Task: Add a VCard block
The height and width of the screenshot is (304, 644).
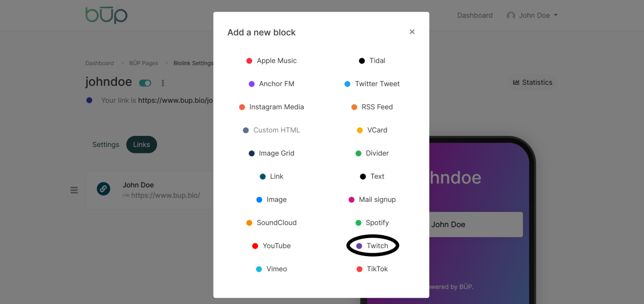Action: point(372,130)
